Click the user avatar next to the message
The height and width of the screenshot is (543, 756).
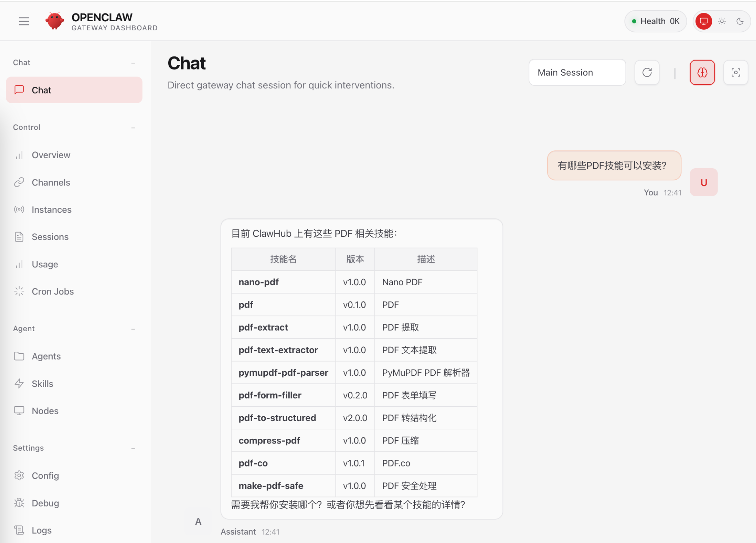pyautogui.click(x=703, y=182)
